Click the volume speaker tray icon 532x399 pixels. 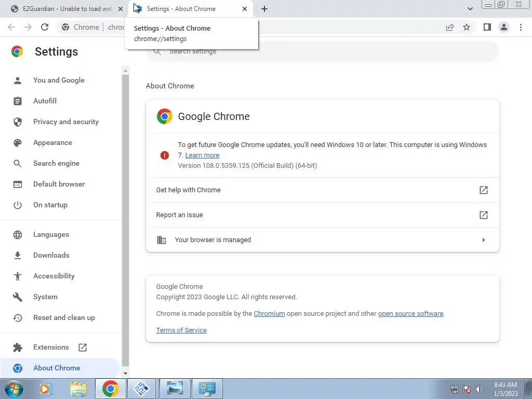coord(480,389)
